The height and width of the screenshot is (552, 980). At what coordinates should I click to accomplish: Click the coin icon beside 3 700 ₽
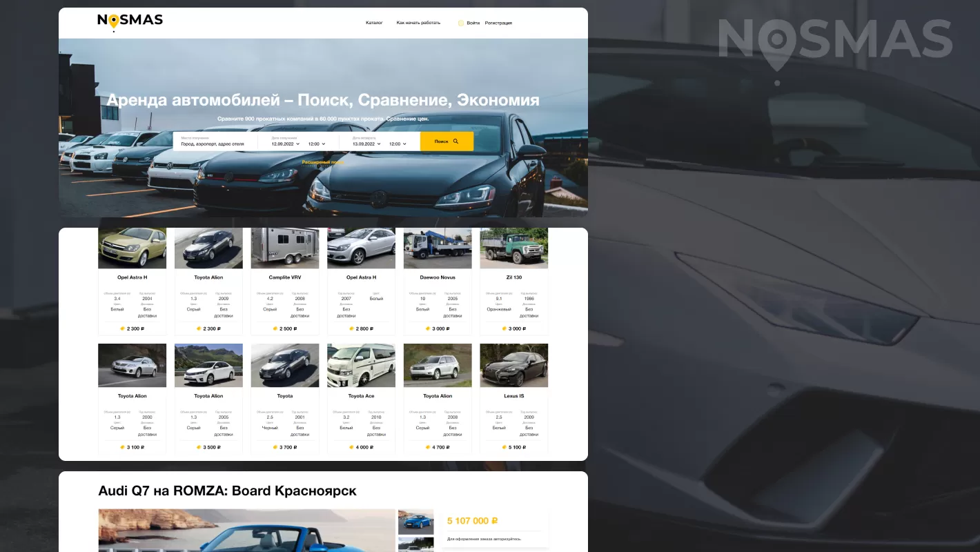[275, 447]
